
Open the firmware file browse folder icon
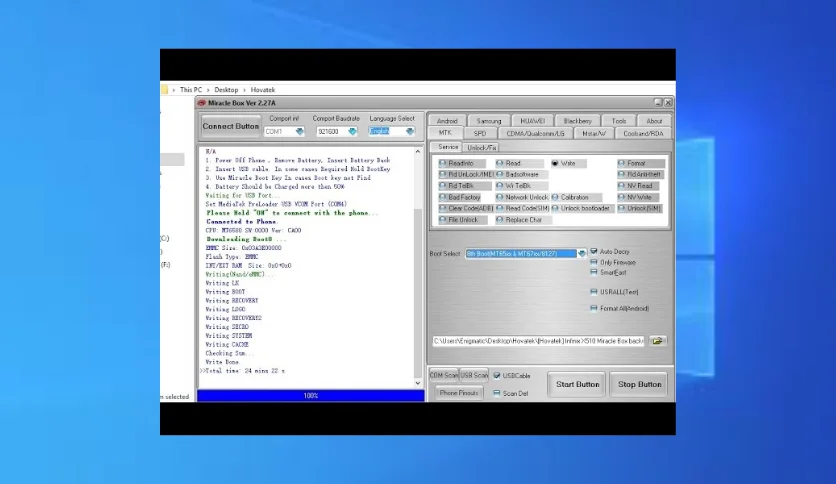click(657, 341)
